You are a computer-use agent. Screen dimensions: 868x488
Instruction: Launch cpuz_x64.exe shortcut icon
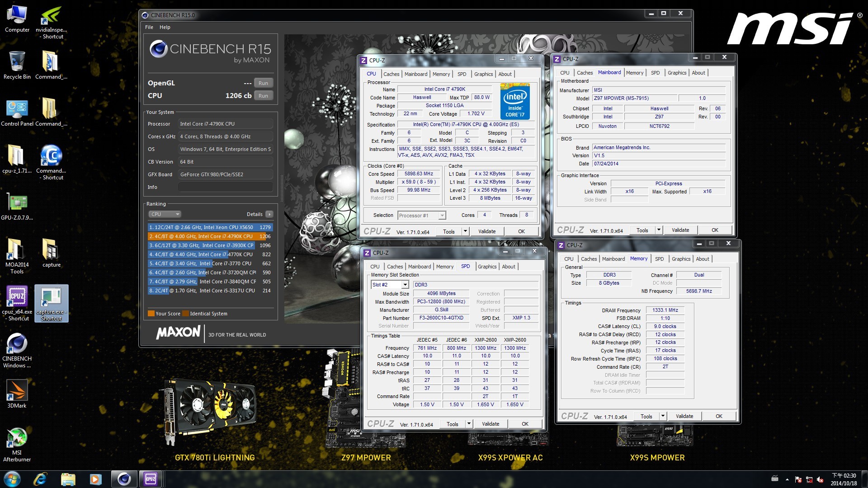pos(17,303)
